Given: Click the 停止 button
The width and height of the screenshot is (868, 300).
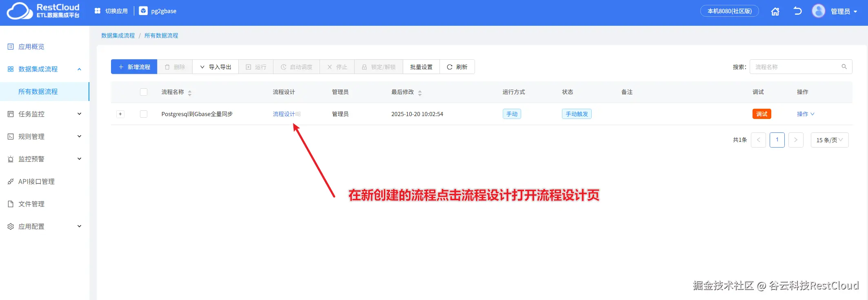Looking at the screenshot, I should point(337,67).
